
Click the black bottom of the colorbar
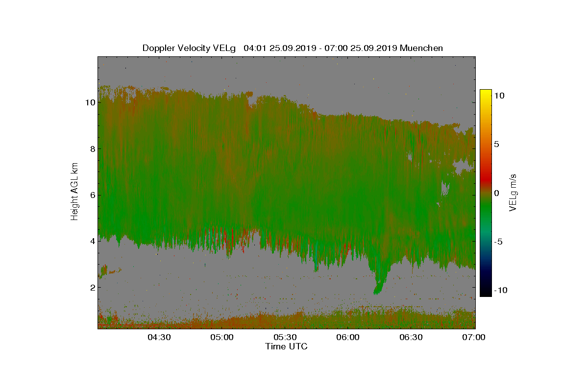pyautogui.click(x=485, y=293)
